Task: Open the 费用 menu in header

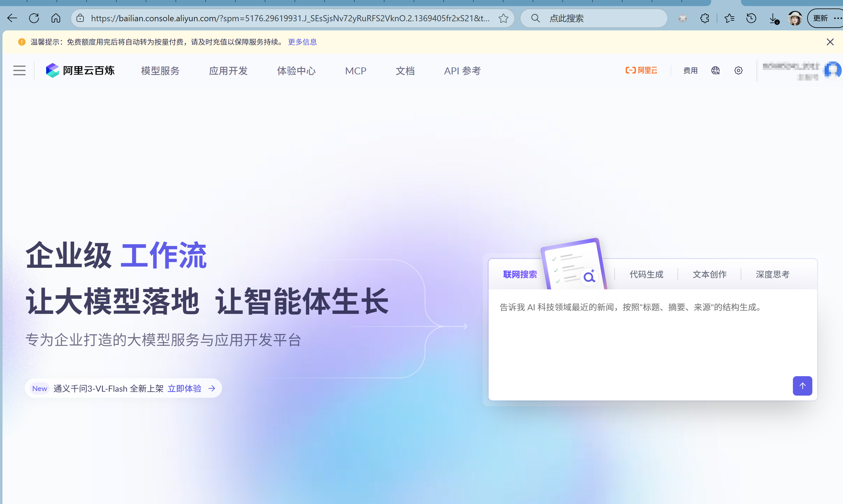Action: coord(690,71)
